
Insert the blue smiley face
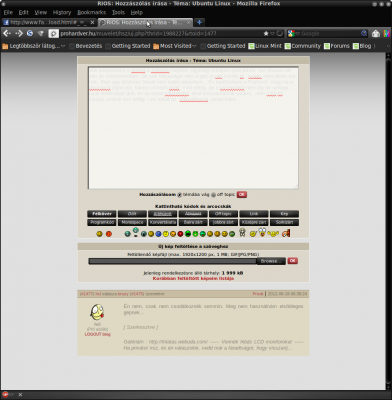click(158, 234)
